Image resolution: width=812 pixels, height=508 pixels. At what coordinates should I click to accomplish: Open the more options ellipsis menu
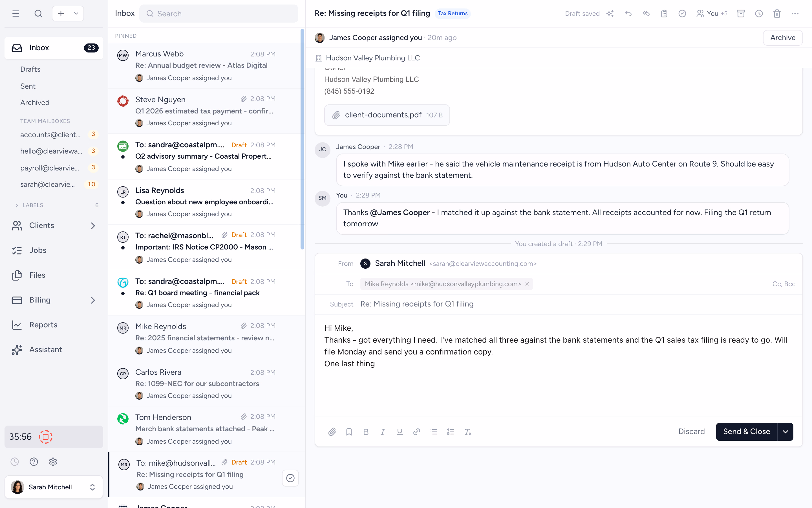[795, 14]
